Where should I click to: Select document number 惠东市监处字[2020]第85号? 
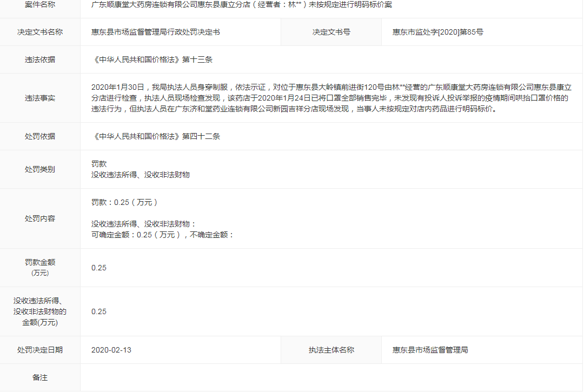click(x=438, y=32)
